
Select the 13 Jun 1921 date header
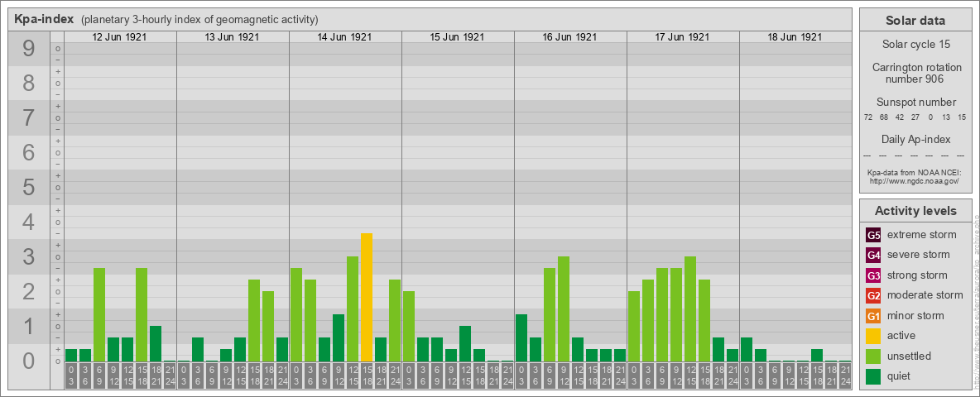[x=232, y=37]
